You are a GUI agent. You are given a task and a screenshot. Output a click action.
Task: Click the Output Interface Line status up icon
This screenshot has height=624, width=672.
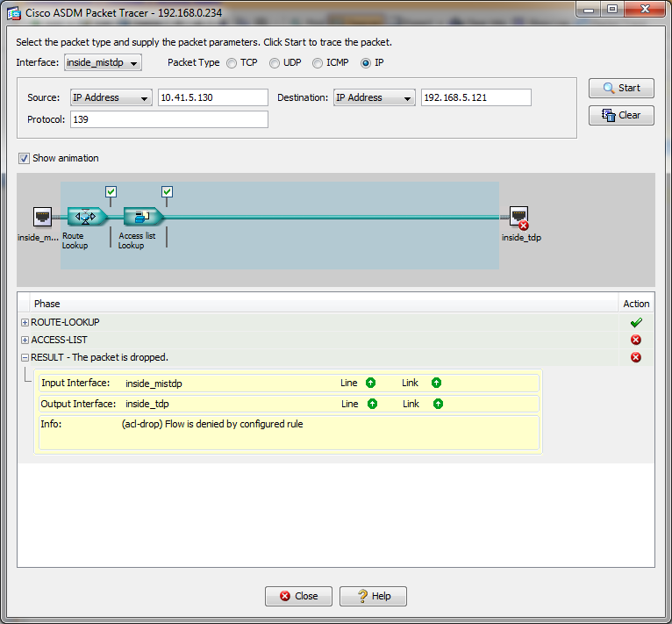click(373, 404)
